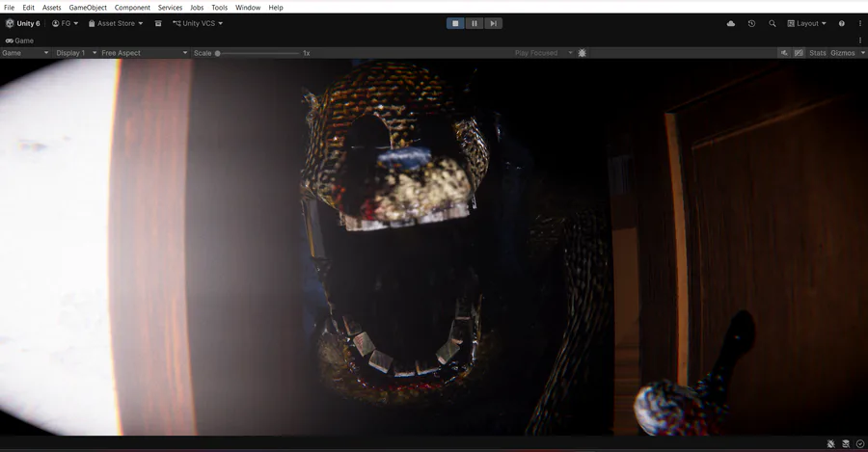Click the debug mode bug icon in status bar
The image size is (868, 452).
pyautogui.click(x=831, y=443)
